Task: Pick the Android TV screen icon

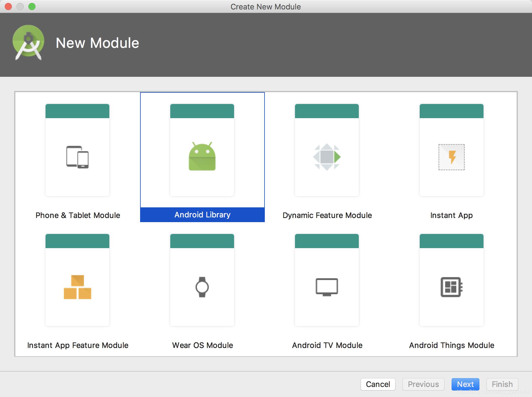Action: 327,287
